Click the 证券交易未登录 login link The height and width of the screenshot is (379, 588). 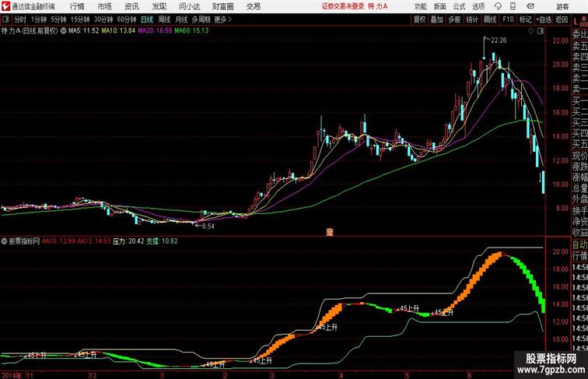coord(343,6)
